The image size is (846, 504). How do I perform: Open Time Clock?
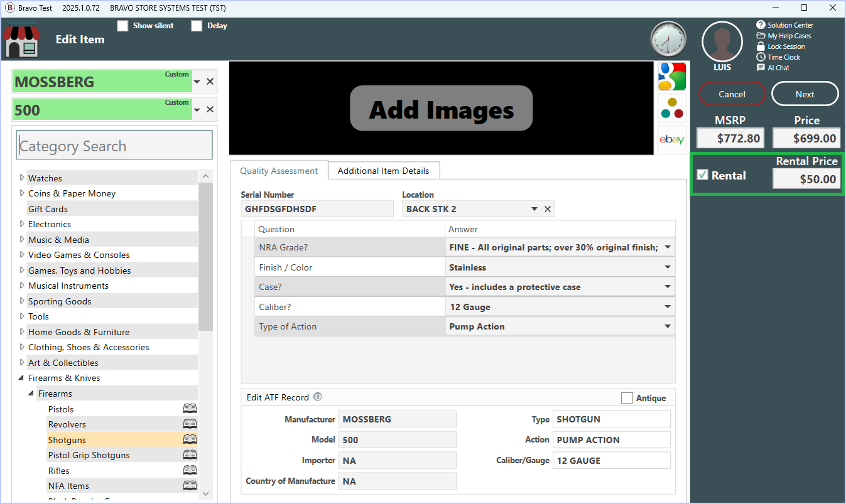(778, 57)
